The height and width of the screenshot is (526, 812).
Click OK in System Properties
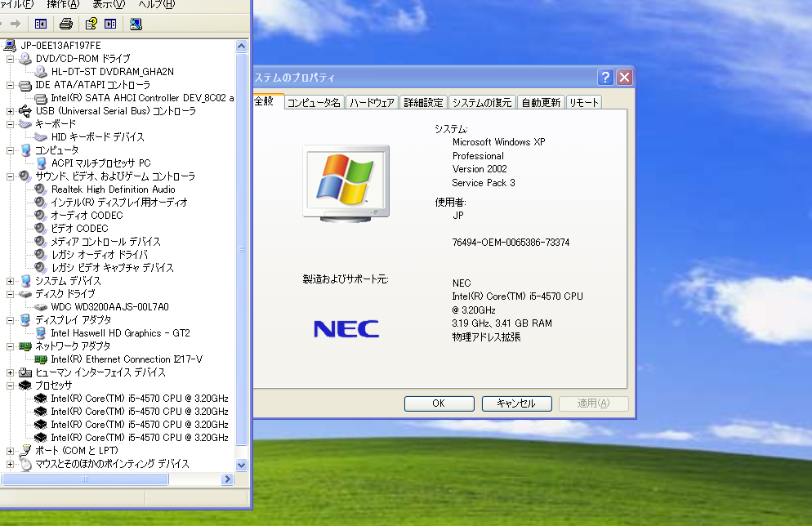pos(439,403)
